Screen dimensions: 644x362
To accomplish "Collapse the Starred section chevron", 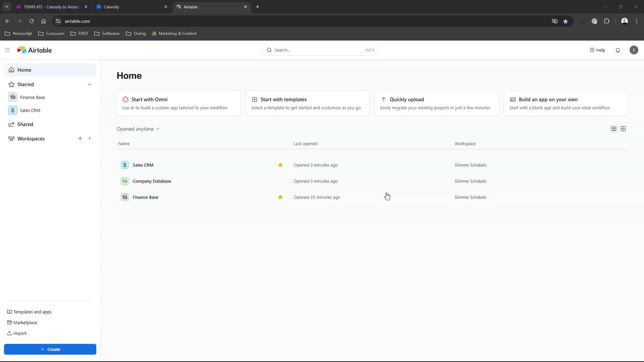I will (x=90, y=84).
